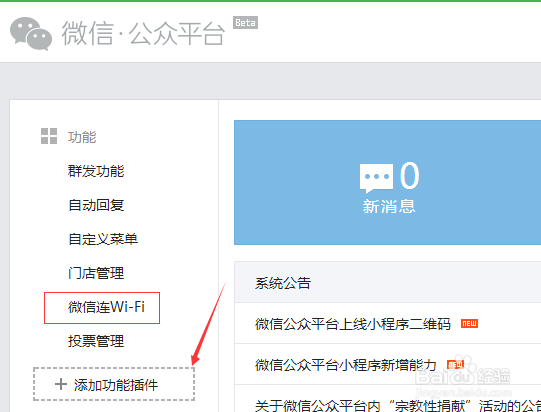Open 自定义菜单 in the sidebar
The width and height of the screenshot is (541, 412).
pos(103,239)
